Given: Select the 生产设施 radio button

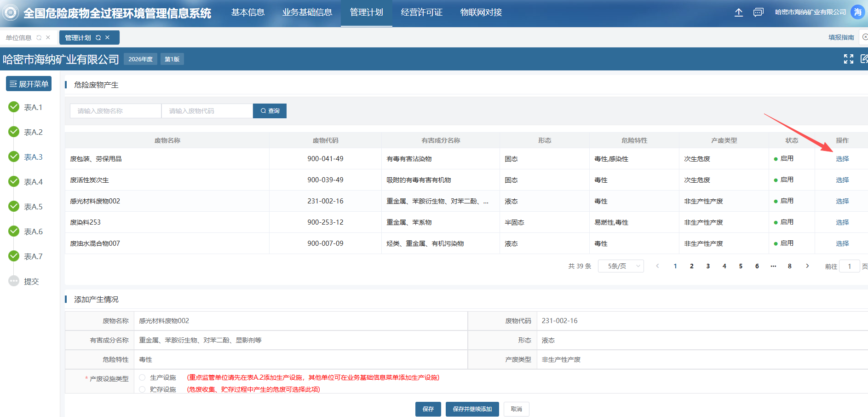Looking at the screenshot, I should pos(142,377).
